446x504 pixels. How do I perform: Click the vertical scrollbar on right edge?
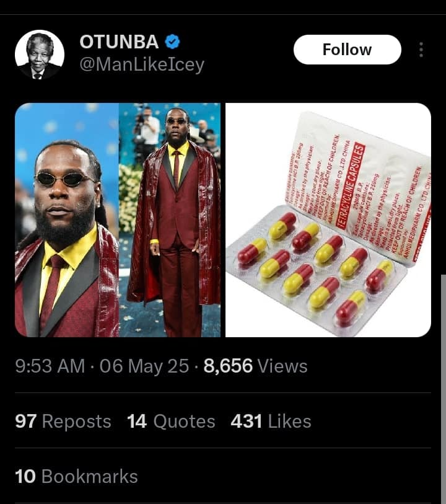click(x=443, y=384)
